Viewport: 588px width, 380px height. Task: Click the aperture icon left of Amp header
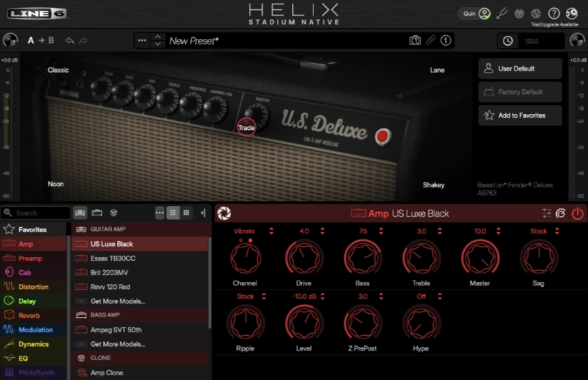pyautogui.click(x=224, y=213)
